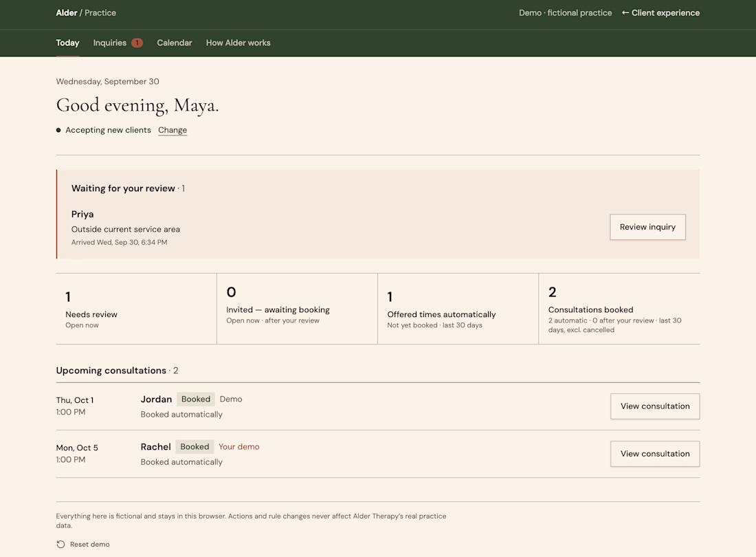Click the Booked tag beside Rachel
Screen dimensions: 756x557
click(x=194, y=447)
